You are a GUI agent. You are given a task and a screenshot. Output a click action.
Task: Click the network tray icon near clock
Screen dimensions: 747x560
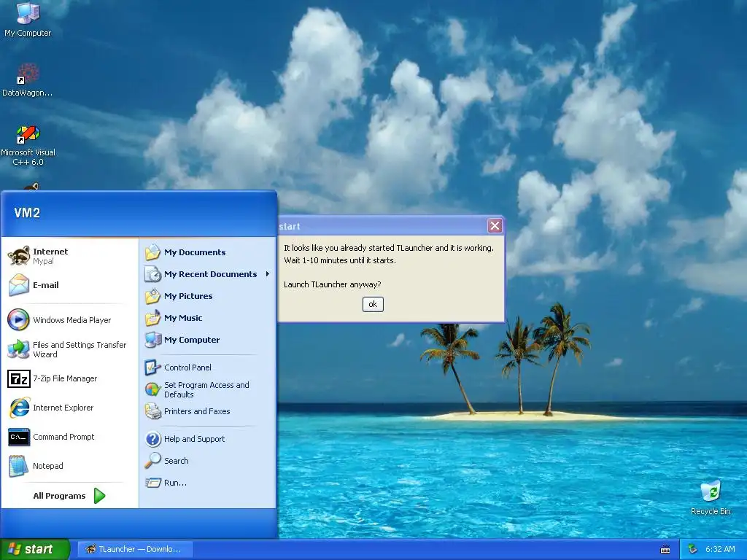pyautogui.click(x=693, y=549)
